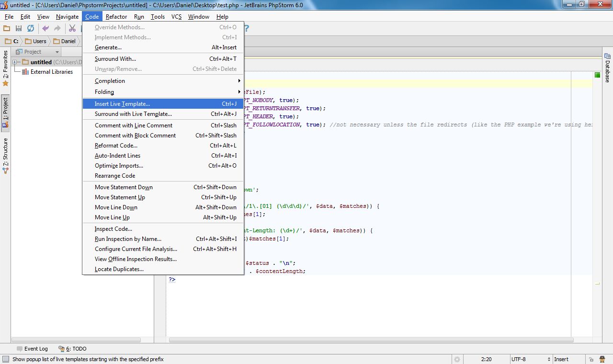This screenshot has height=364, width=613.
Task: Click the C: breadcrumb in navigation bar
Action: click(x=11, y=41)
